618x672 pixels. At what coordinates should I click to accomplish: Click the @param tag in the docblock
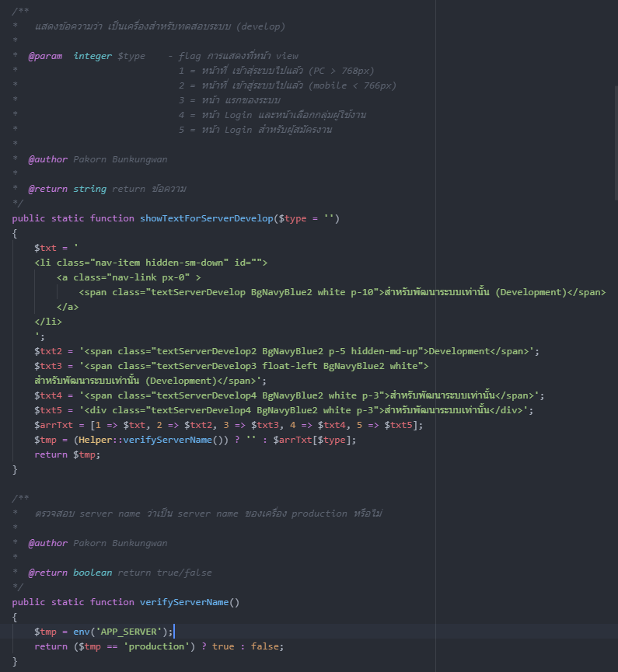(45, 56)
